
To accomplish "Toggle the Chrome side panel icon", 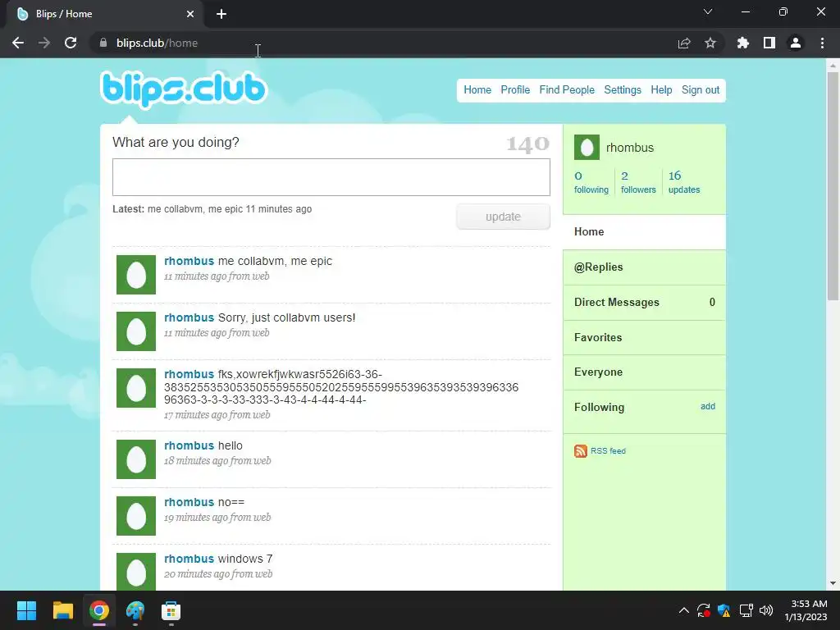I will pos(769,43).
